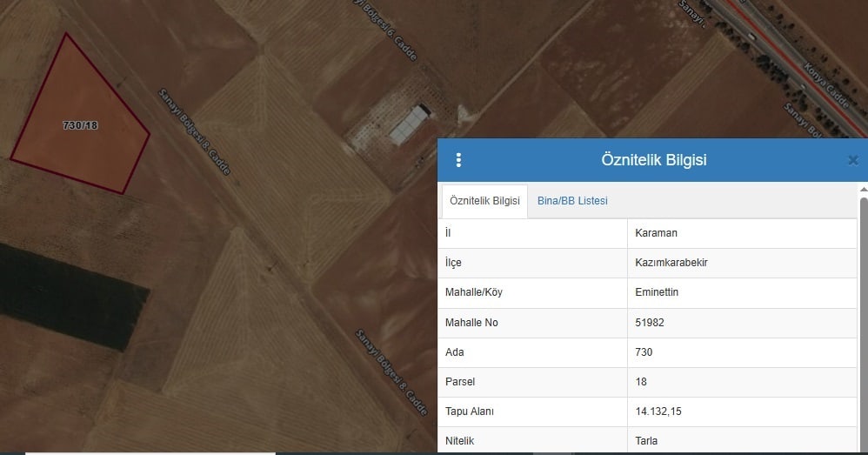Viewport: 868px width, 455px height.
Task: Click the Karaman province value cell
Action: 742,233
